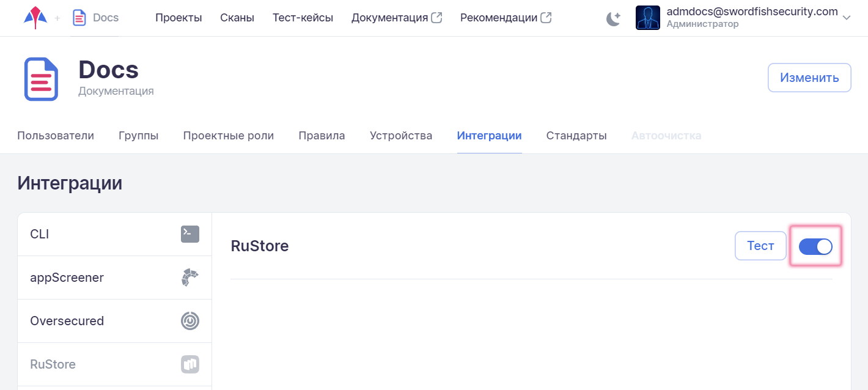Click the CLI terminal icon
The height and width of the screenshot is (390, 868).
(190, 234)
